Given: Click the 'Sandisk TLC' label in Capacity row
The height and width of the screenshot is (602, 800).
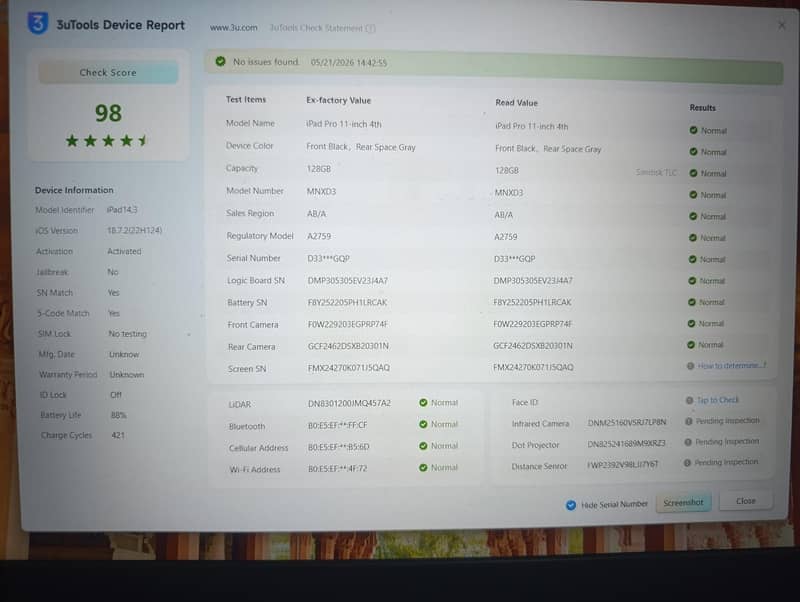Looking at the screenshot, I should pyautogui.click(x=656, y=172).
